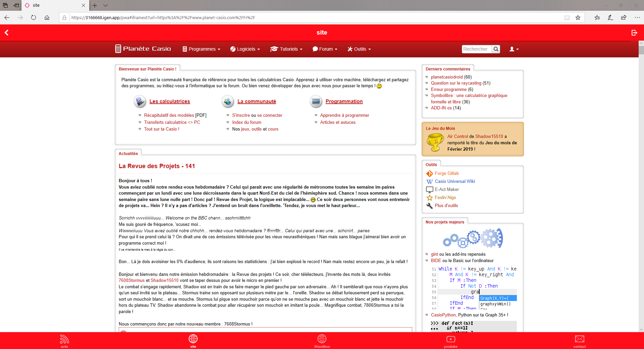Open the actu RSS feed tab

(64, 341)
